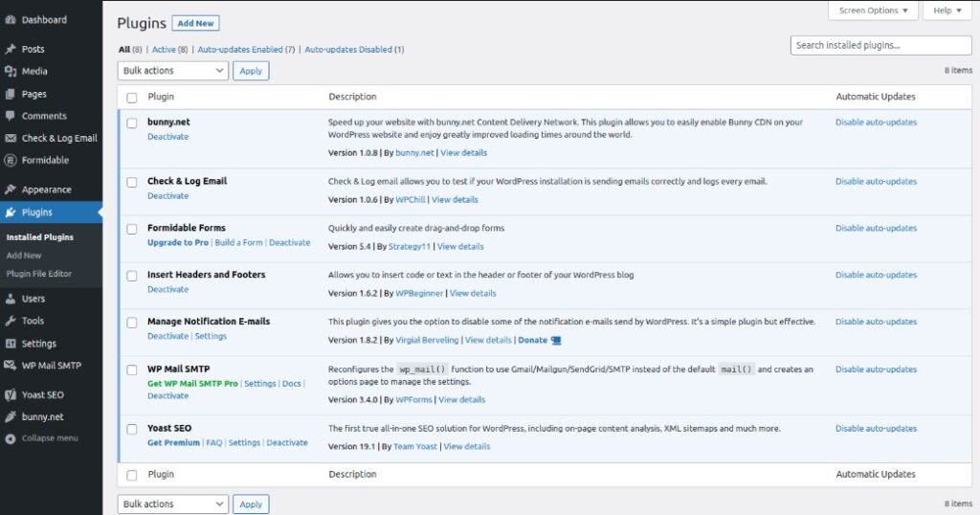Select the Installed Plugins submenu item
The height and width of the screenshot is (515, 980).
pyautogui.click(x=40, y=237)
